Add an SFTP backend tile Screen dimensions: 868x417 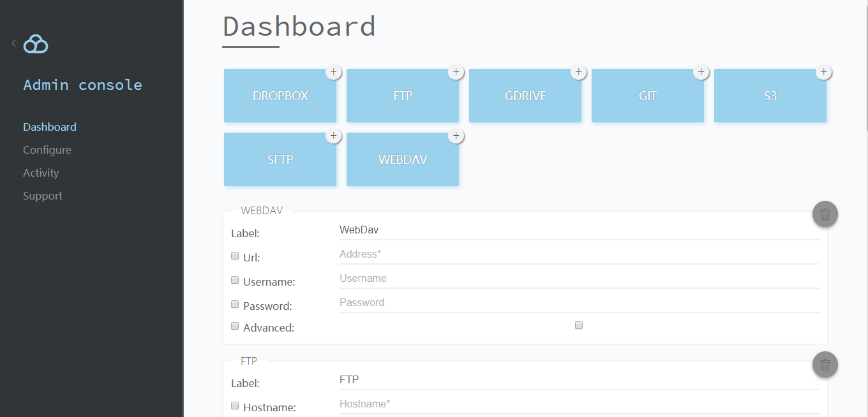tap(280, 159)
